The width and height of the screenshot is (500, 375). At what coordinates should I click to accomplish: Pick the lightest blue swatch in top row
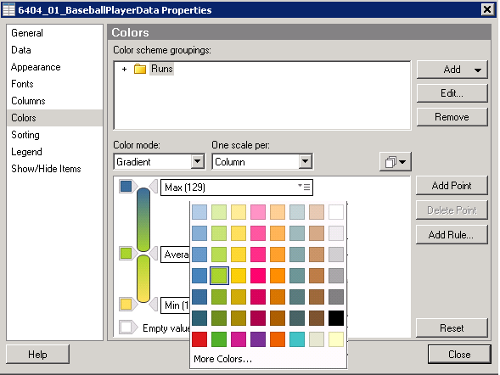point(199,212)
